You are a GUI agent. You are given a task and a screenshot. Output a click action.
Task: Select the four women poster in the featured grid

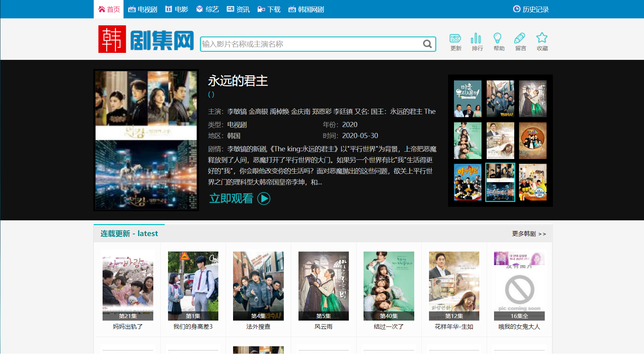[468, 141]
